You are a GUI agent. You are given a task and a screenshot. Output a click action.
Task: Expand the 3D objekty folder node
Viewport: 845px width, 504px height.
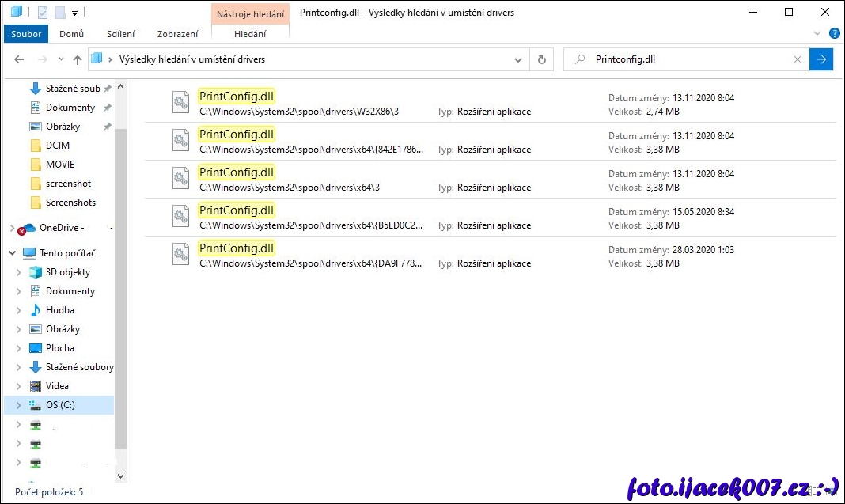tap(19, 272)
